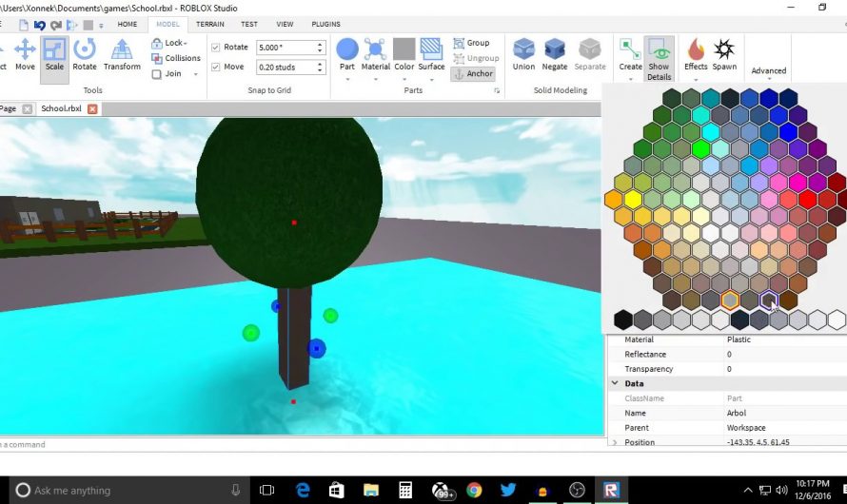This screenshot has height=504, width=847.
Task: Activate the Scale tool
Action: (54, 55)
